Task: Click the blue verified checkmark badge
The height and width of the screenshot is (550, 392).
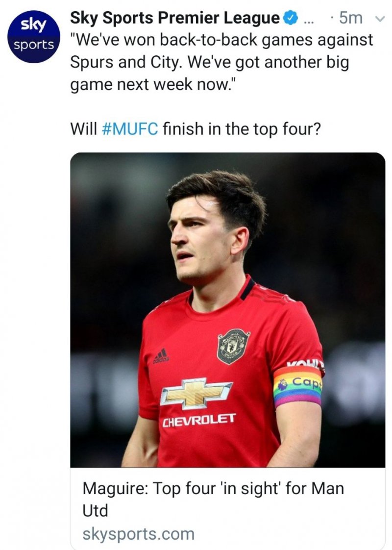Action: 291,19
